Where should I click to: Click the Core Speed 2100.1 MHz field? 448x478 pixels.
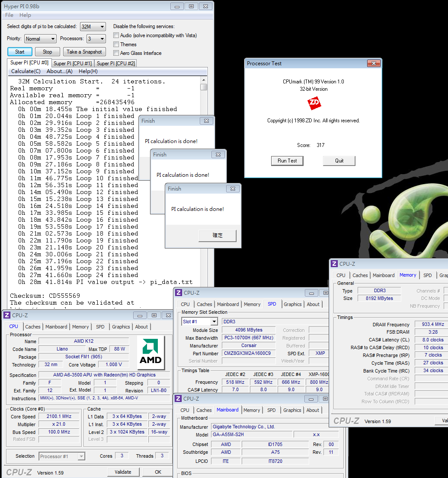click(x=59, y=417)
